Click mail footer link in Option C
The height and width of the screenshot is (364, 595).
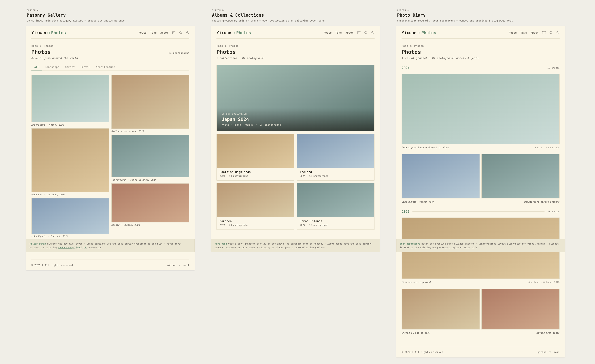pyautogui.click(x=557, y=352)
